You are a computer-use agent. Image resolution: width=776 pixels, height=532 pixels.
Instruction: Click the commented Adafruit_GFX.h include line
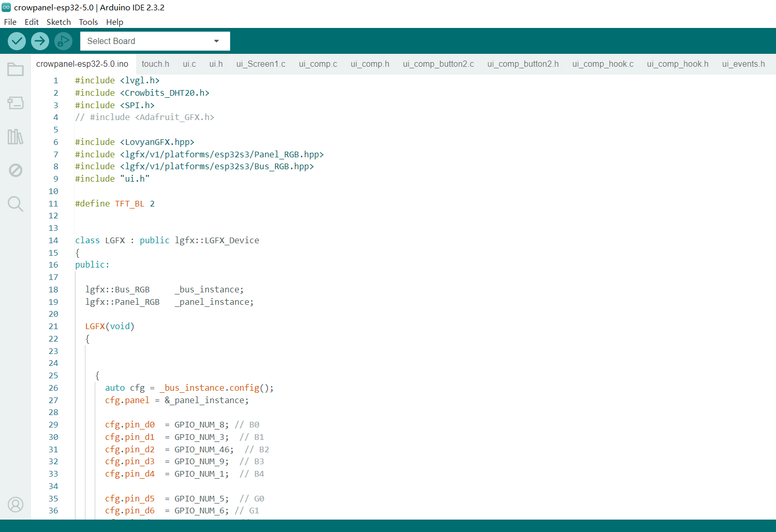(145, 117)
